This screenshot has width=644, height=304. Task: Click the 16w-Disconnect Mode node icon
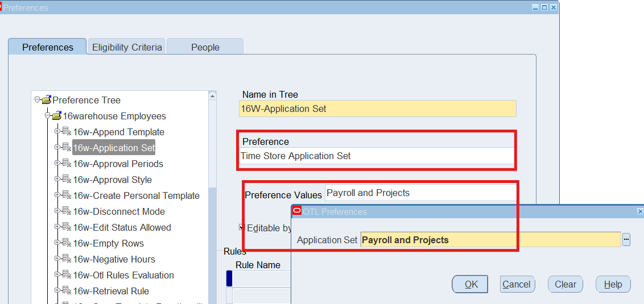[67, 211]
